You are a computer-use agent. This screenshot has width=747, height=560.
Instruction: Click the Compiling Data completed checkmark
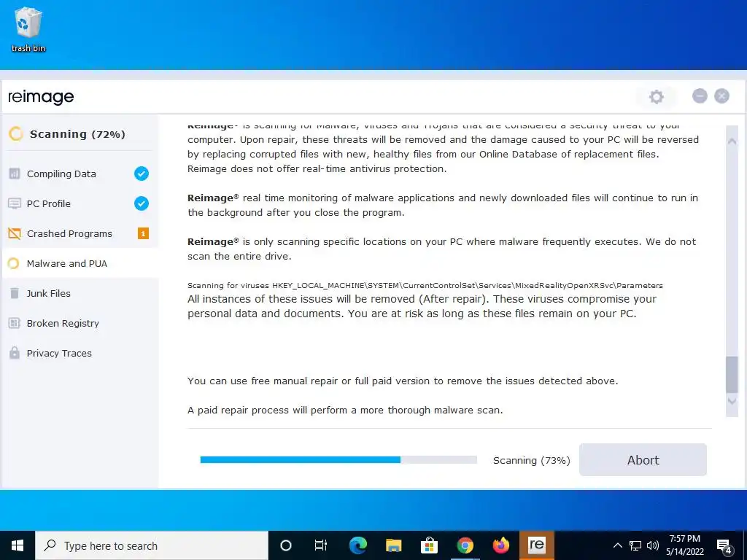141,174
